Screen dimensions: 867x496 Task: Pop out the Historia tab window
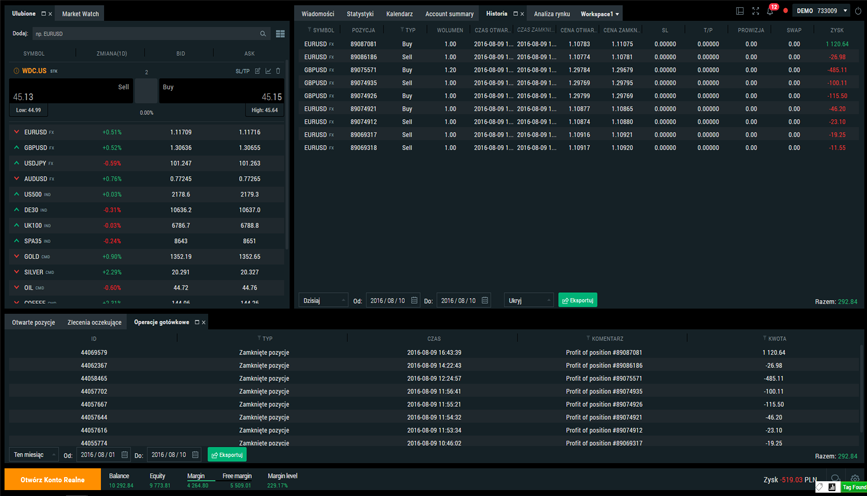(x=515, y=14)
